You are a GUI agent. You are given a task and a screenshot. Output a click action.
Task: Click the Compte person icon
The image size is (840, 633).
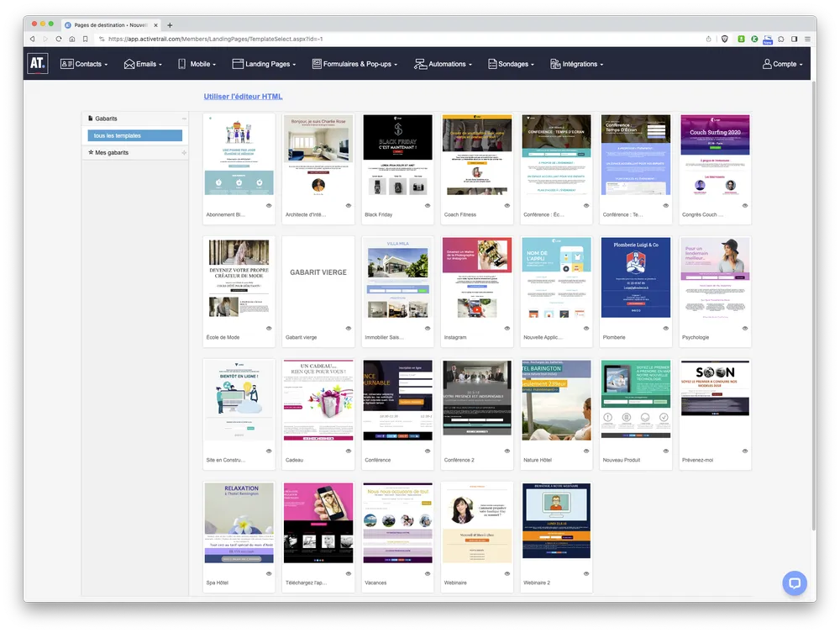click(x=766, y=63)
